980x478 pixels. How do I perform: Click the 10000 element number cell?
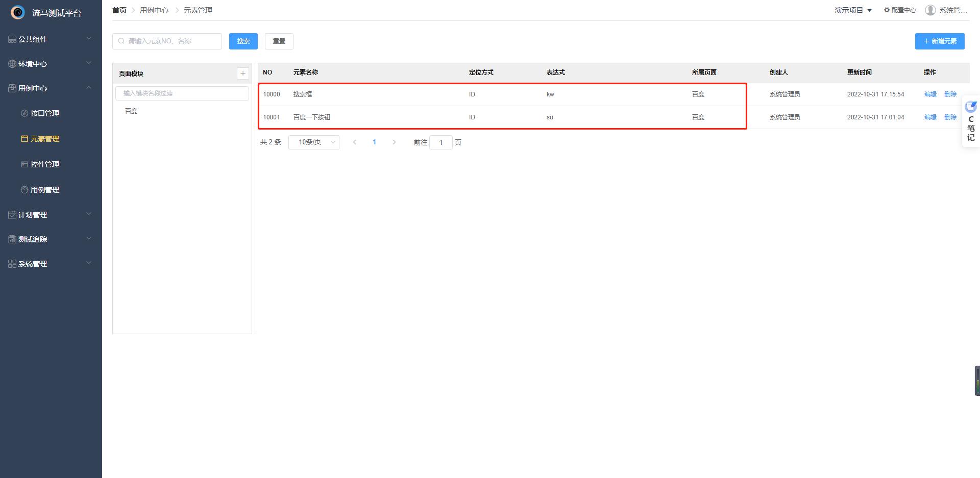tap(272, 94)
